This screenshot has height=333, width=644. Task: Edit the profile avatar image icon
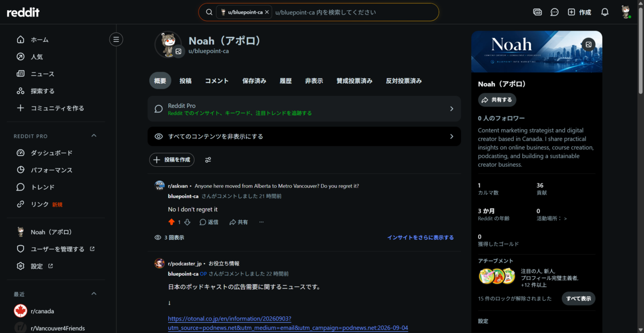[x=179, y=51]
